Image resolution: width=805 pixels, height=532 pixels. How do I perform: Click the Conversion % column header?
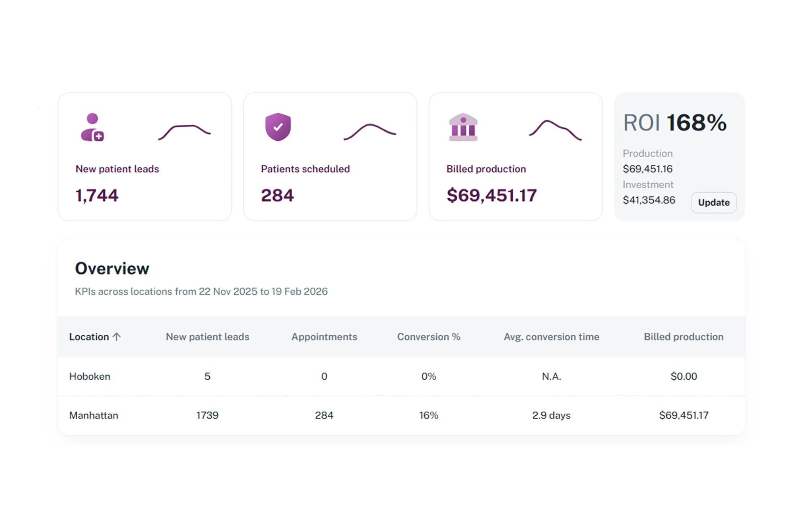pos(429,337)
